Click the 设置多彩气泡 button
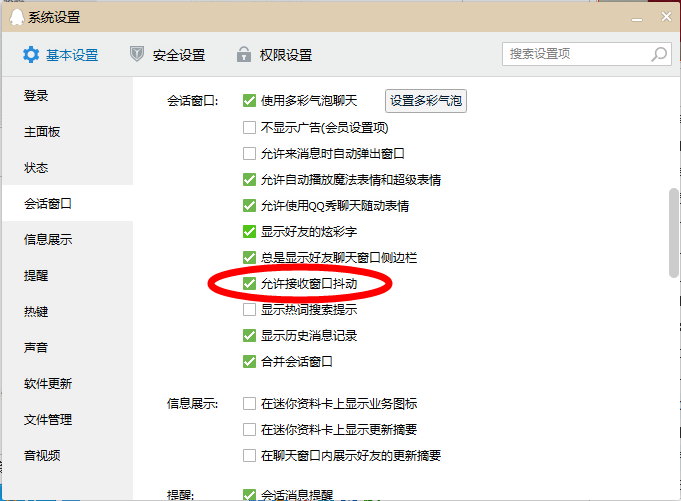The image size is (681, 501). click(x=426, y=101)
